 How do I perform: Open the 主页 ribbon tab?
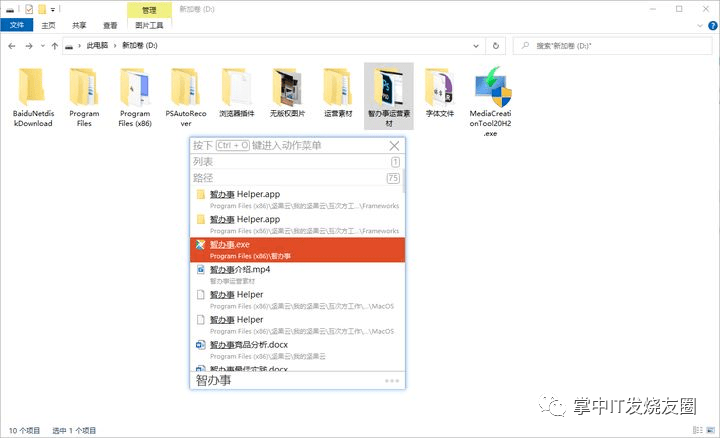(48, 25)
